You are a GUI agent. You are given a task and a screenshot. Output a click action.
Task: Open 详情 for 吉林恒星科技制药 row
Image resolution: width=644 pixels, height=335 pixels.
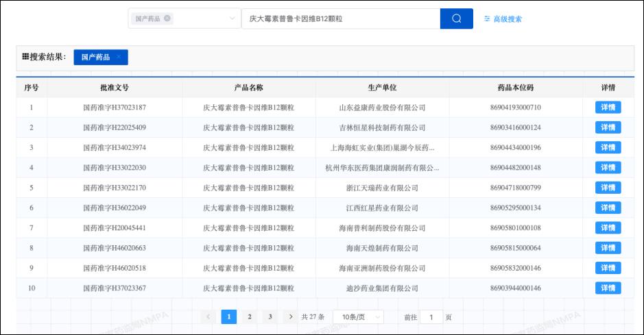[x=608, y=127]
